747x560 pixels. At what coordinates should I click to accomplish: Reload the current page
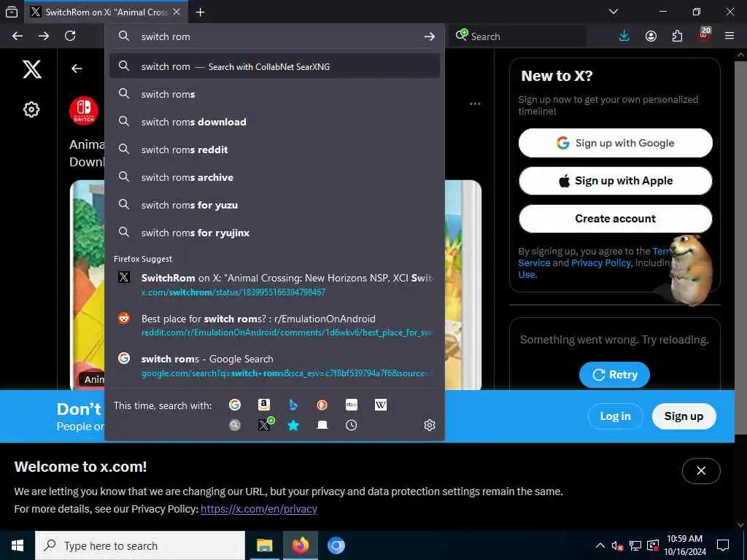tap(70, 36)
